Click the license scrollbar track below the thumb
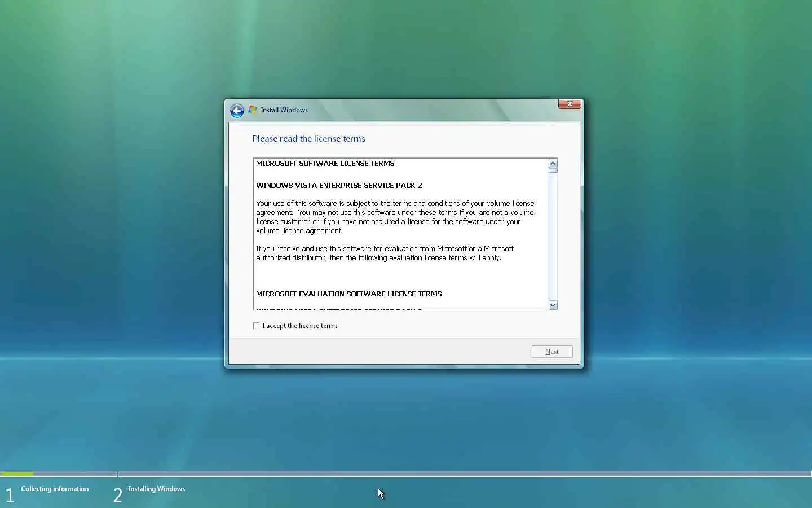Viewport: 812px width, 508px height. pyautogui.click(x=553, y=237)
